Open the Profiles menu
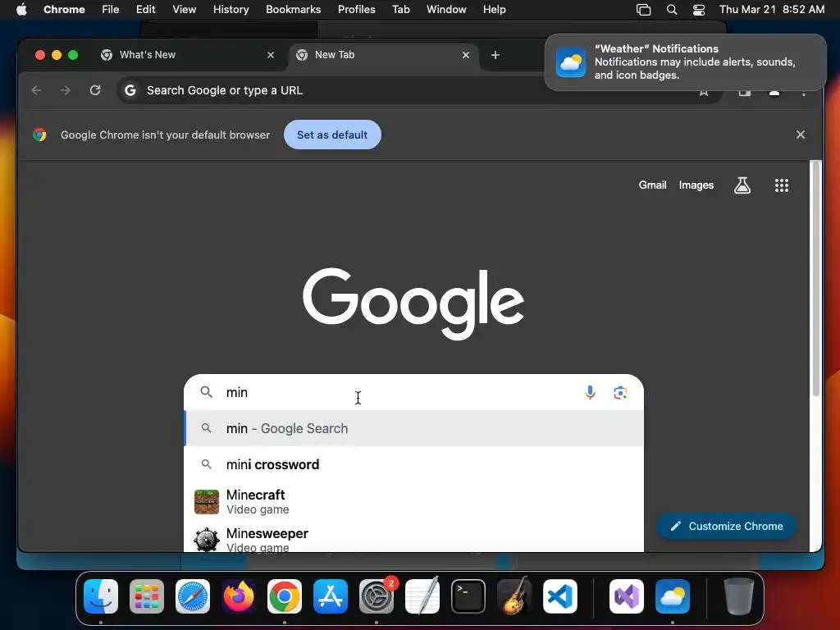This screenshot has height=630, width=840. [356, 9]
